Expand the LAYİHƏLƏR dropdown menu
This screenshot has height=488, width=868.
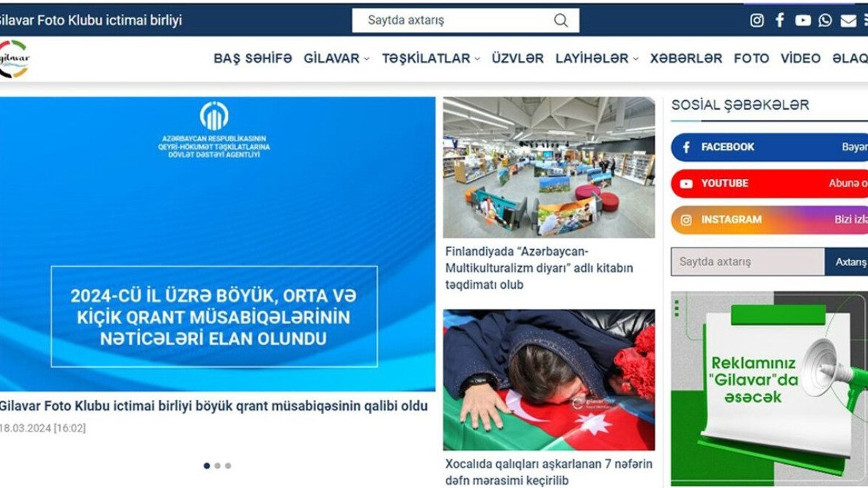click(x=597, y=58)
